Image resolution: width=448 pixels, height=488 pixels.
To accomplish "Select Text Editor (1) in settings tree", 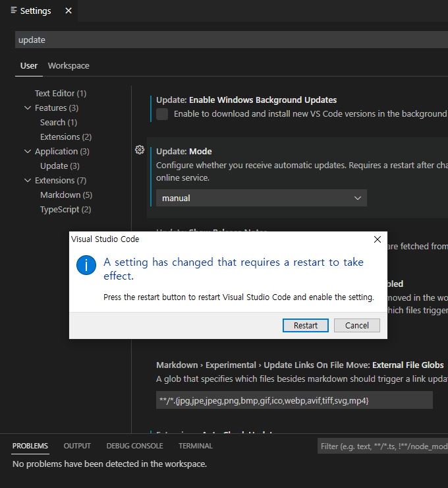I will click(61, 94).
